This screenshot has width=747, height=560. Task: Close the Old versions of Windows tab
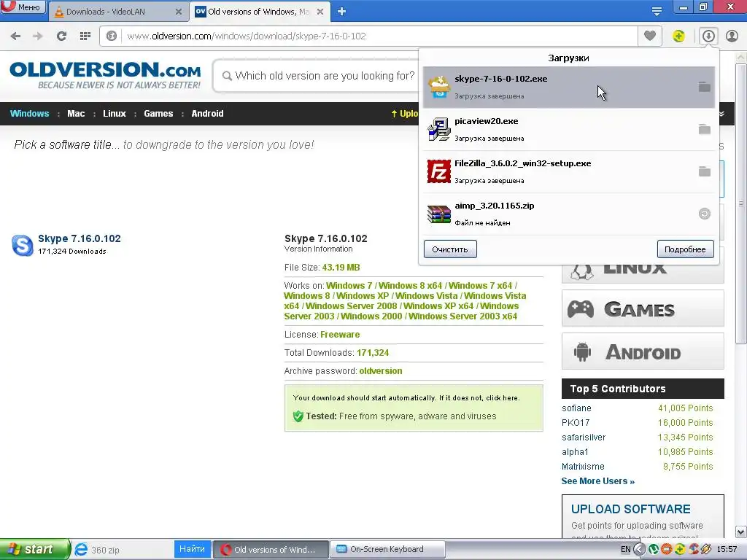(x=320, y=12)
